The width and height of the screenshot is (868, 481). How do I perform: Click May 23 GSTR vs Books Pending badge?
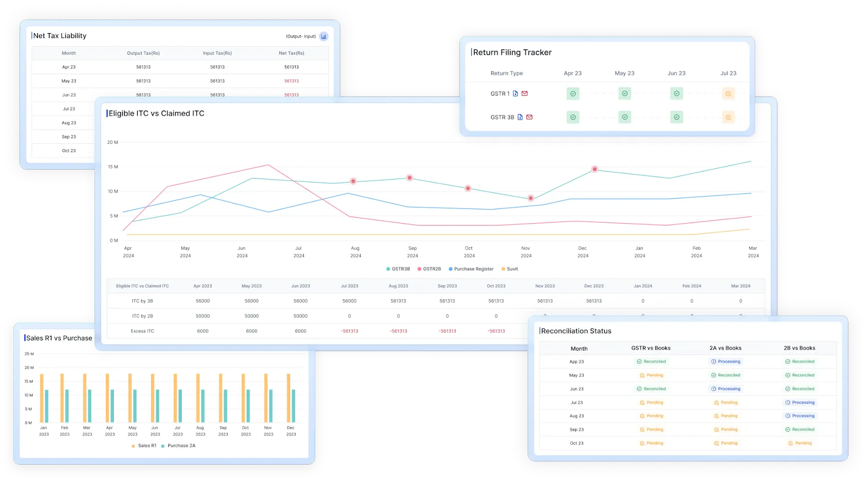coord(652,375)
